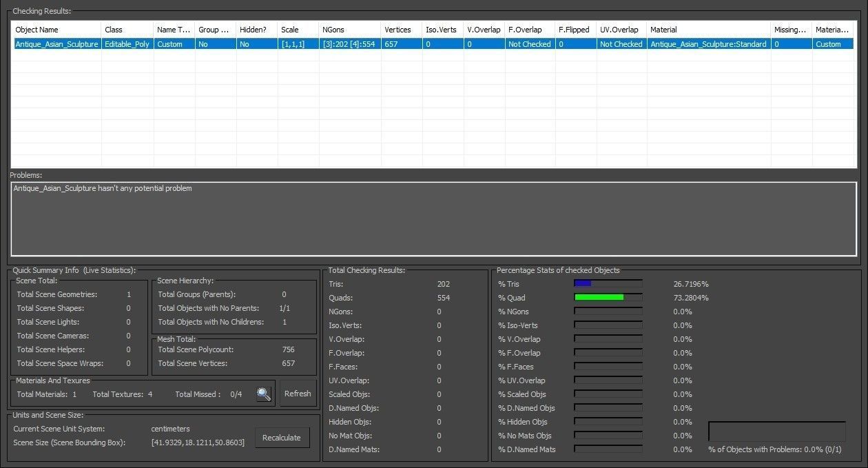Click the Name T... column header

pos(174,30)
